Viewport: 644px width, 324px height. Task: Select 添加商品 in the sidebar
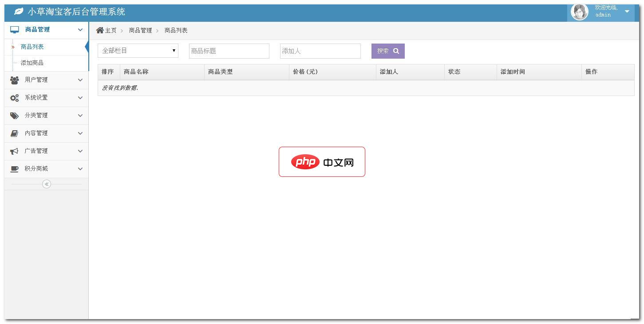[x=32, y=63]
